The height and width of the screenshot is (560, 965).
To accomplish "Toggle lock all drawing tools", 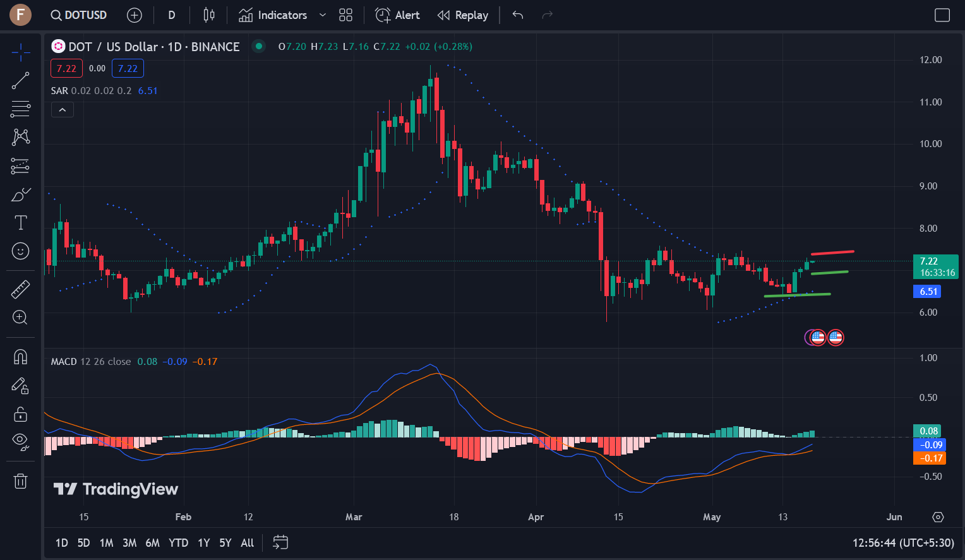I will (20, 414).
